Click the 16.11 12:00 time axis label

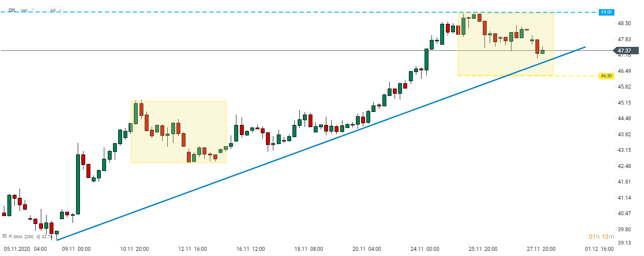pyautogui.click(x=251, y=249)
